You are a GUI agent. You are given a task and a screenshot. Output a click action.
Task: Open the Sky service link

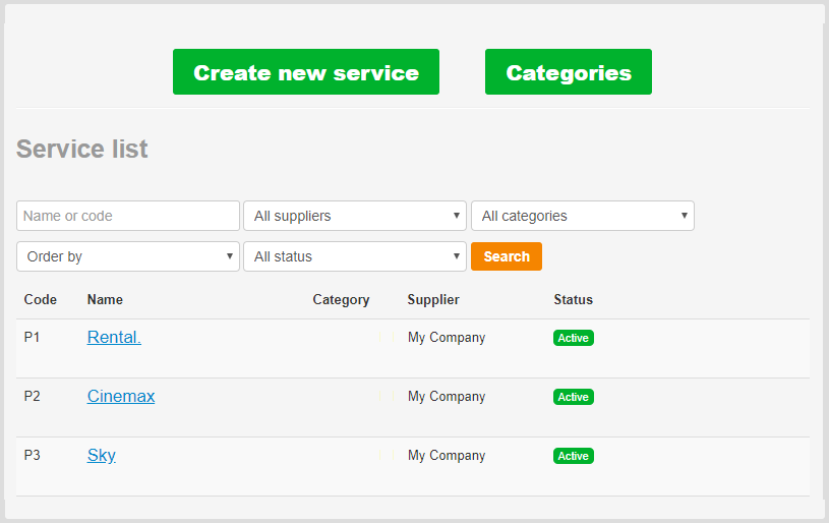tap(102, 455)
